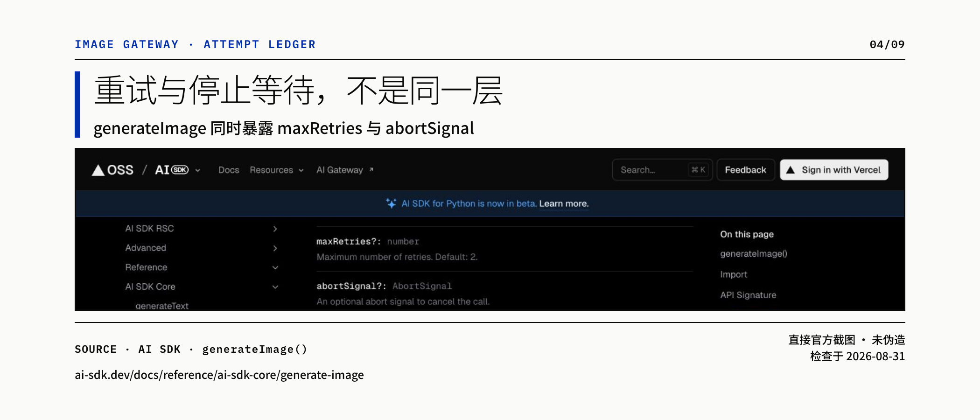Expand AI SDK RSC chevron arrow
The image size is (980, 420).
(x=275, y=229)
